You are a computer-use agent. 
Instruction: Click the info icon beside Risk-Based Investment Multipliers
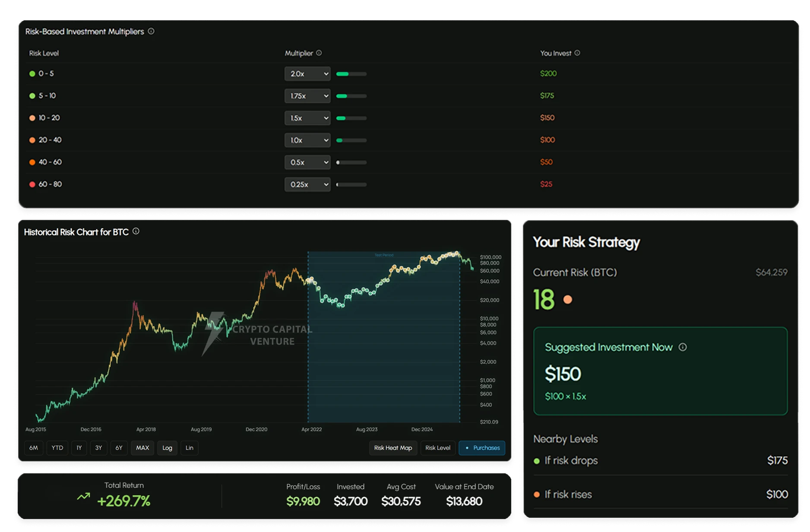151,31
